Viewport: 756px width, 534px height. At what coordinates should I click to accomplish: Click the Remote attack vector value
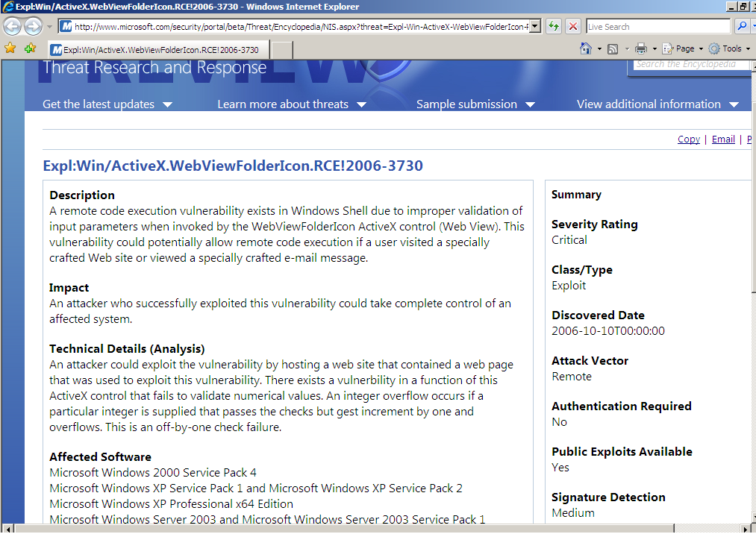(x=572, y=377)
